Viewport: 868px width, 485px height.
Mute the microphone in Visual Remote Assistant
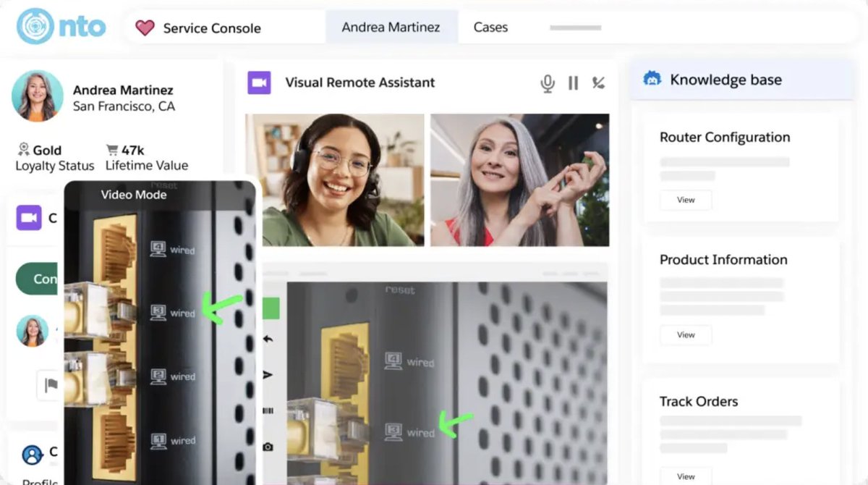coord(548,83)
